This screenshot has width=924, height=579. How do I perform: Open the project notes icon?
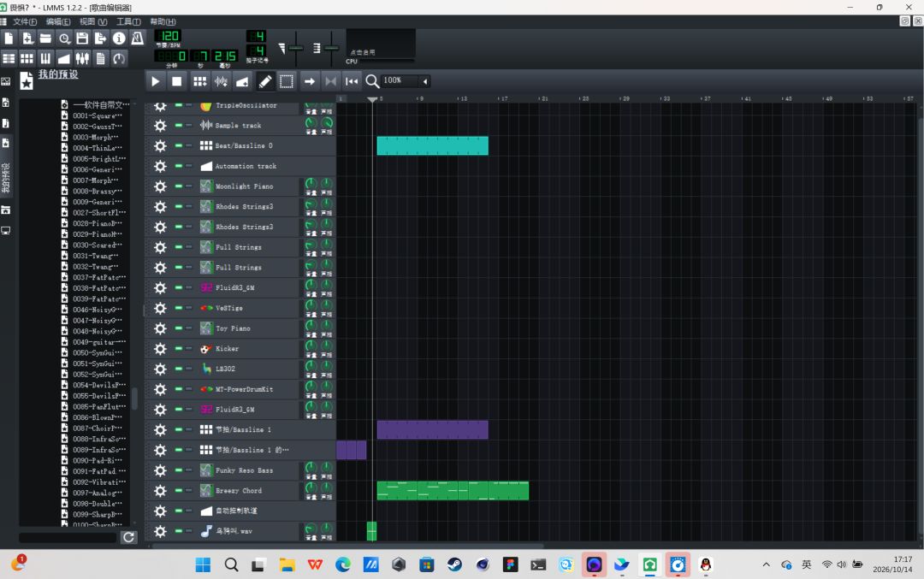click(101, 58)
